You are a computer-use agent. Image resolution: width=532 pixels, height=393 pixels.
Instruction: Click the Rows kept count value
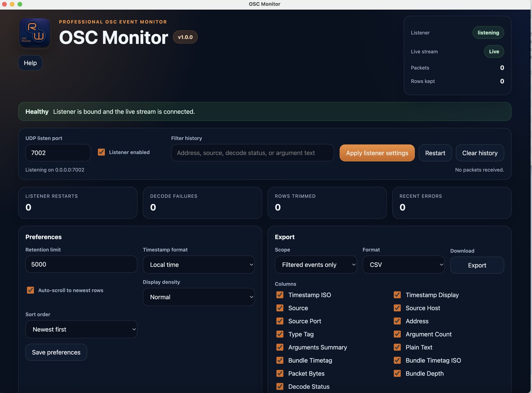[502, 81]
